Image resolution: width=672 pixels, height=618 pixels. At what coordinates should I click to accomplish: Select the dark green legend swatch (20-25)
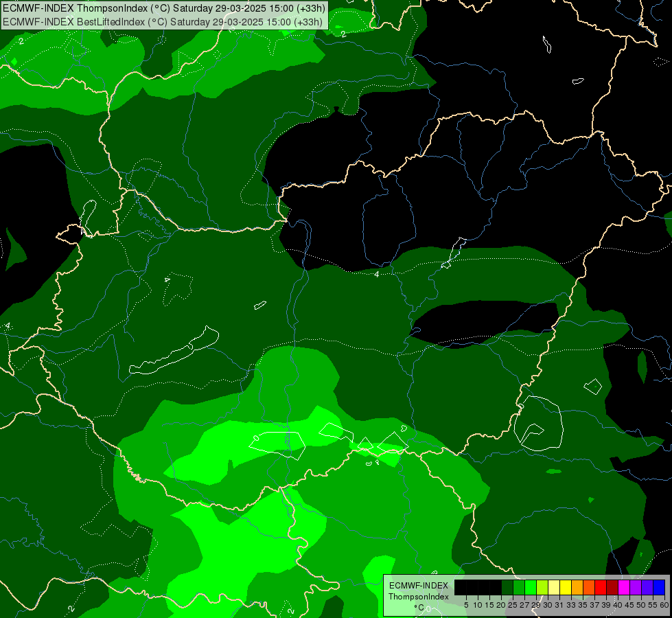click(x=507, y=587)
